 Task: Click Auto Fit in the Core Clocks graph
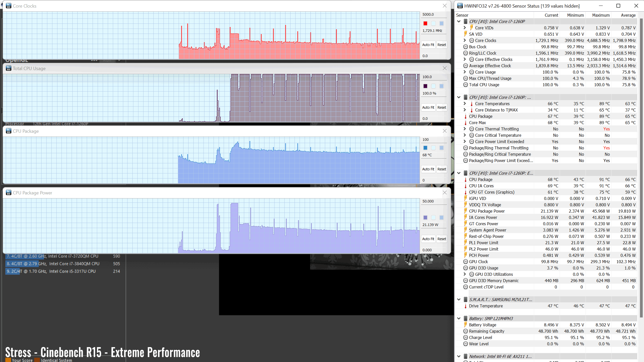[x=428, y=45]
